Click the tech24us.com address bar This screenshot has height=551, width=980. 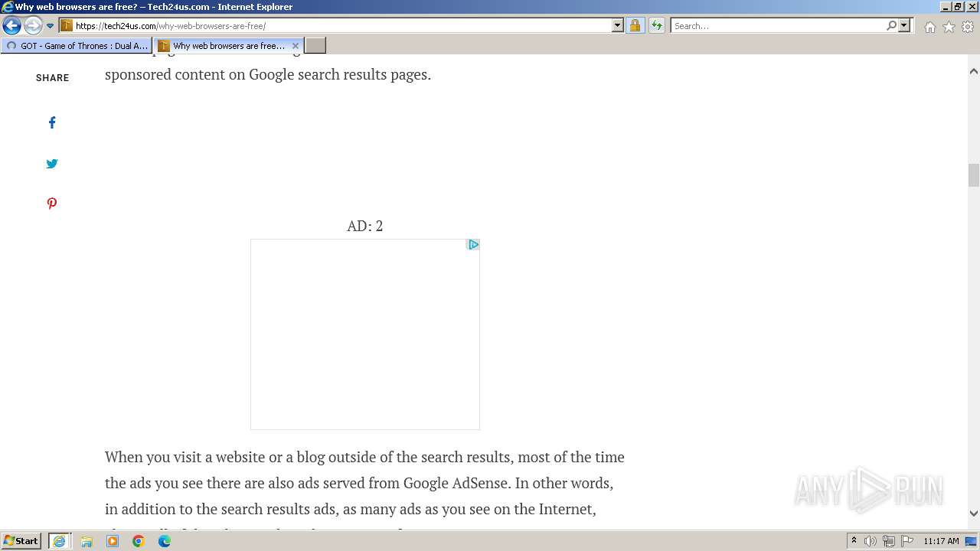click(335, 25)
